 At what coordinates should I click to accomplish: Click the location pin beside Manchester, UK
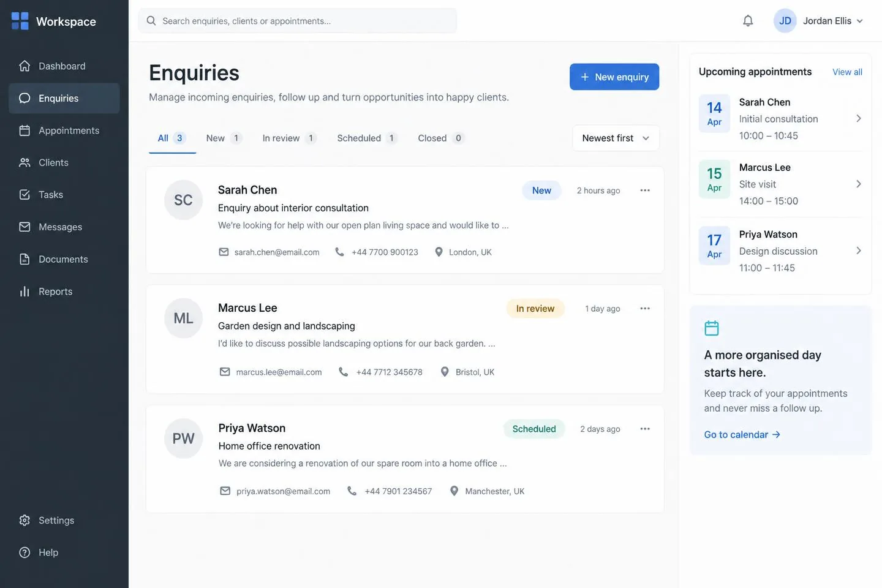click(x=454, y=491)
